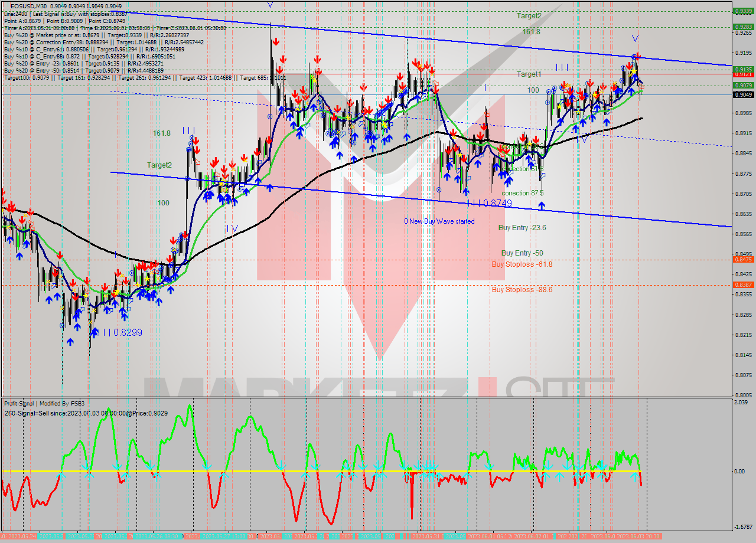Click the red sell arrow above the highest price spike

pos(276,42)
